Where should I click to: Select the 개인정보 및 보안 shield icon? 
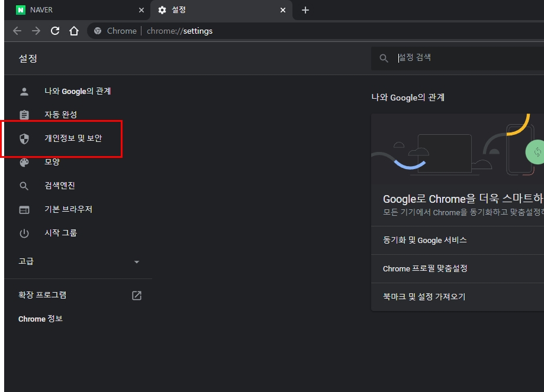(24, 138)
